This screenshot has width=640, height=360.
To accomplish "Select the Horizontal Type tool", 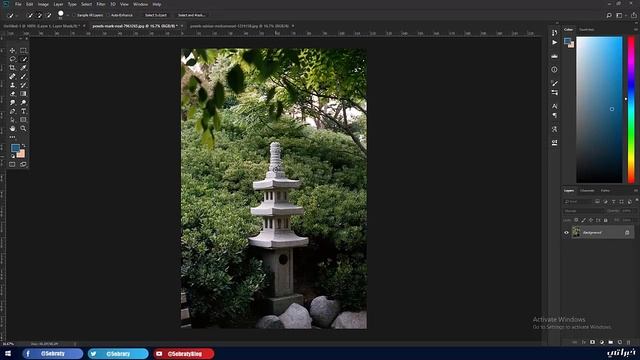I will 23,111.
